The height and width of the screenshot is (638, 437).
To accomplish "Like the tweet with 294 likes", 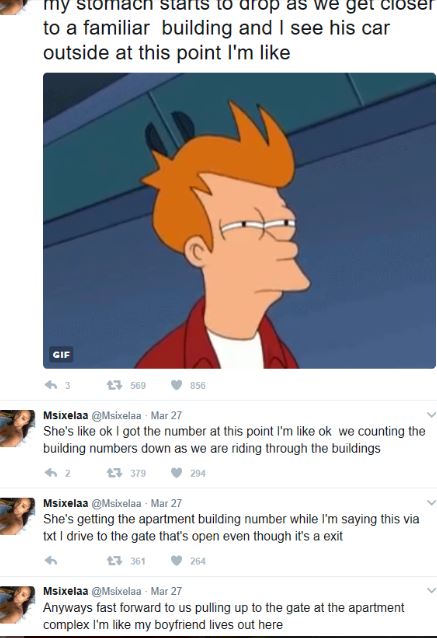I will tap(176, 472).
